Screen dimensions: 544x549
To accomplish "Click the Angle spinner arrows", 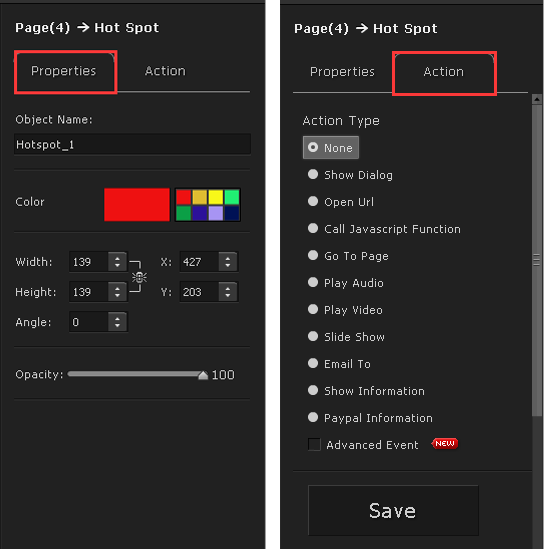I will pos(117,322).
